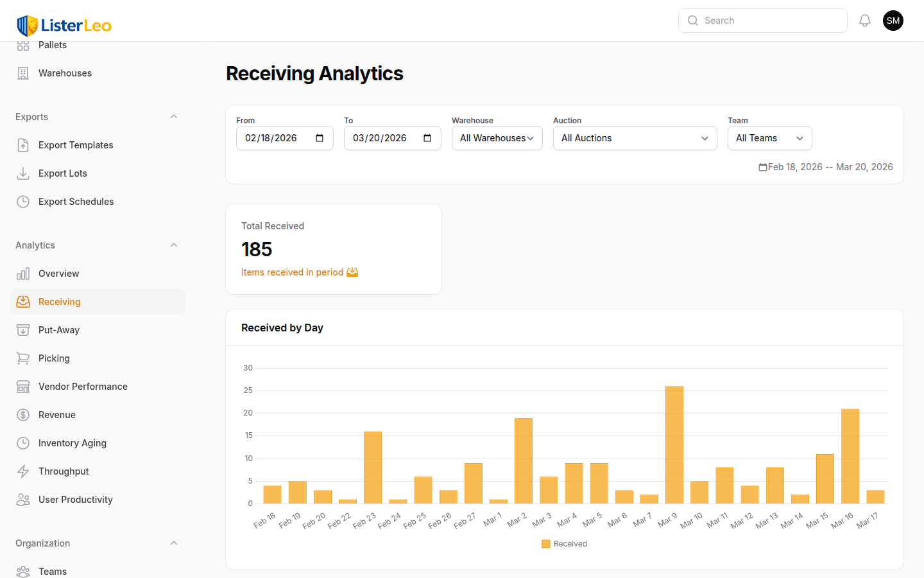The image size is (924, 578).
Task: Click the Export Templates sidebar icon
Action: click(x=23, y=145)
